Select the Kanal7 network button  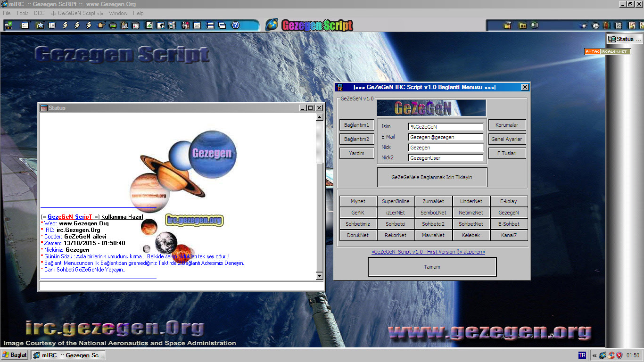[x=509, y=235]
